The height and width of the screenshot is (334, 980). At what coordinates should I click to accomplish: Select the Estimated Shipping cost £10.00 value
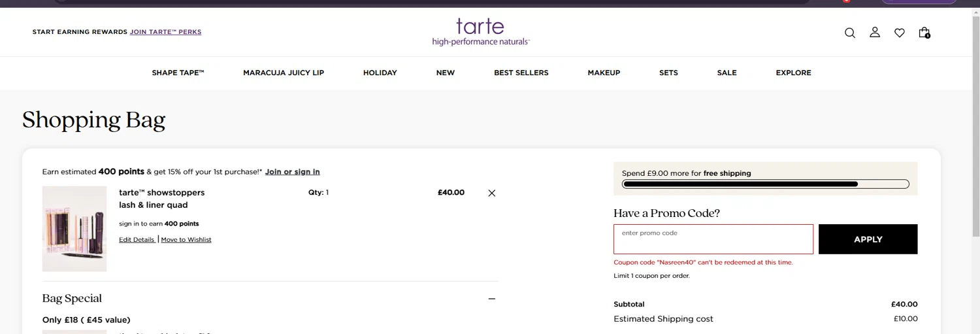(x=906, y=319)
